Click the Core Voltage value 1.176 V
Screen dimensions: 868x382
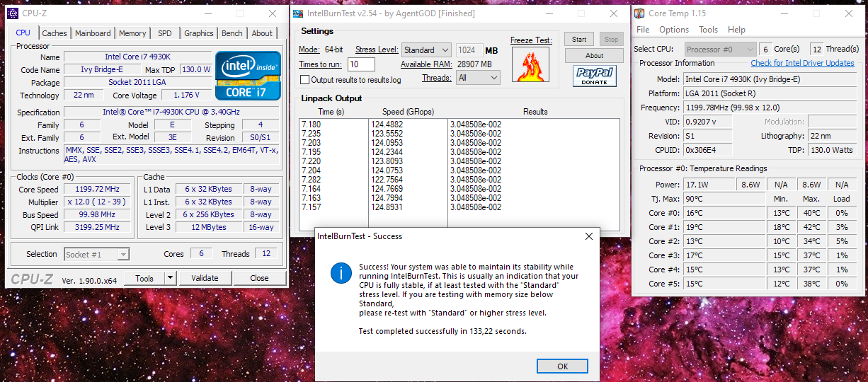tap(186, 95)
